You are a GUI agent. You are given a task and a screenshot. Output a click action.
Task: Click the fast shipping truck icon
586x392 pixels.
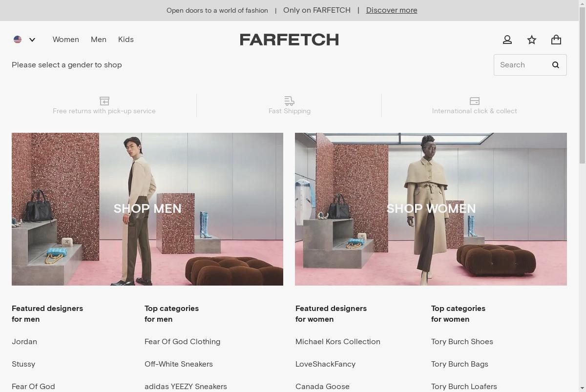coord(290,101)
